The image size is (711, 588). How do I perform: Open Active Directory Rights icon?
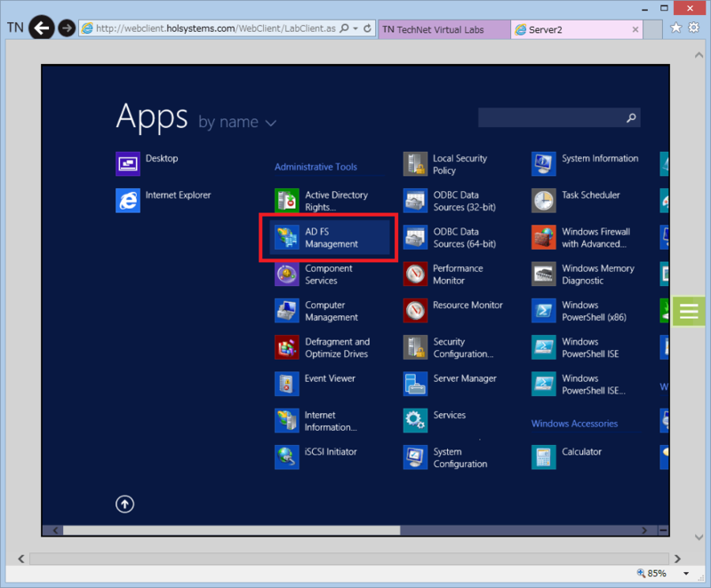point(286,200)
